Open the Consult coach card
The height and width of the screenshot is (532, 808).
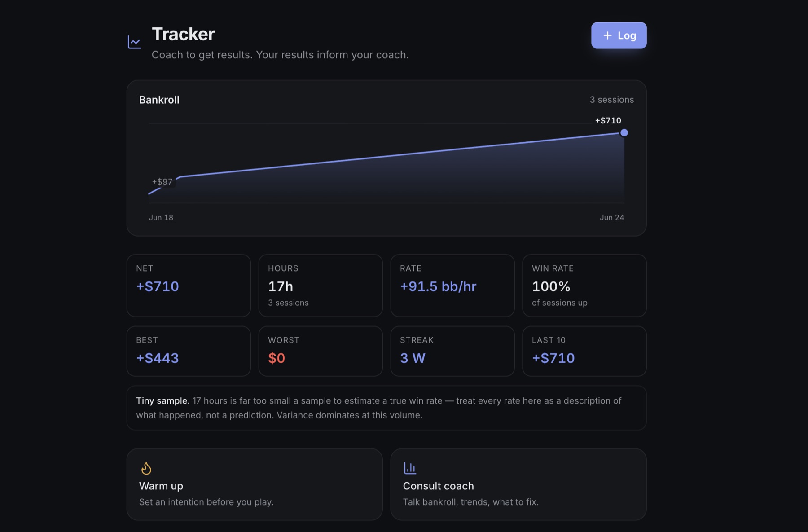[518, 484]
